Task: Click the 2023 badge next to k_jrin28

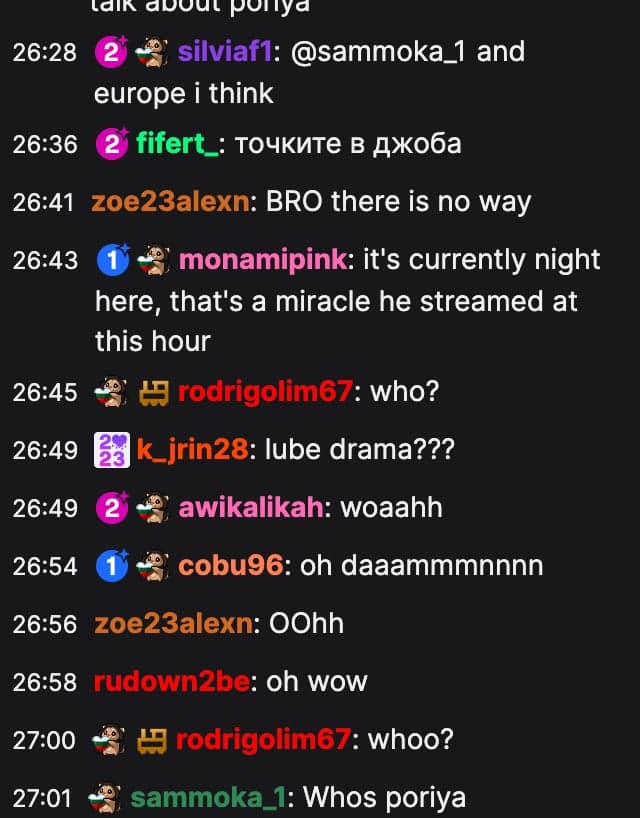Action: tap(112, 450)
